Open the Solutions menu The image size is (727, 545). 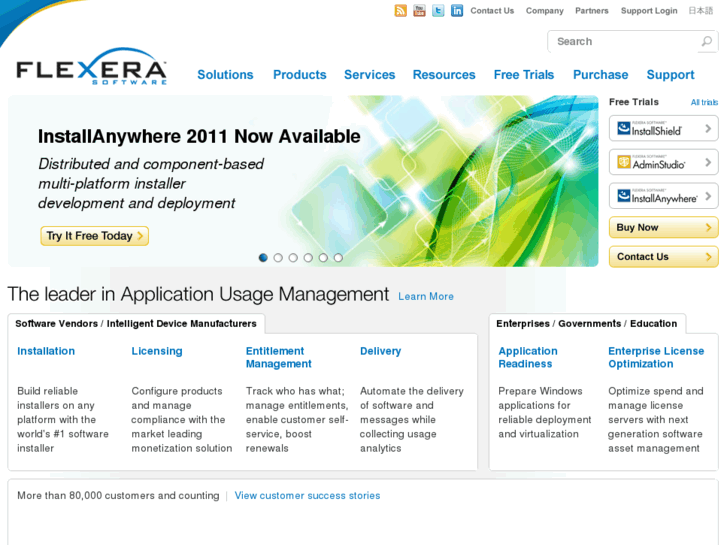pyautogui.click(x=225, y=75)
